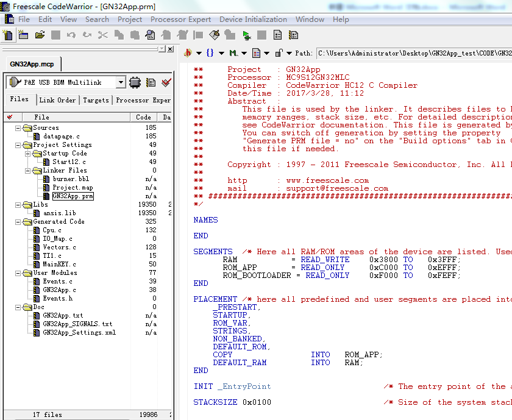Click the header files .h icon
This screenshot has height=420, width=512.
[x=188, y=52]
